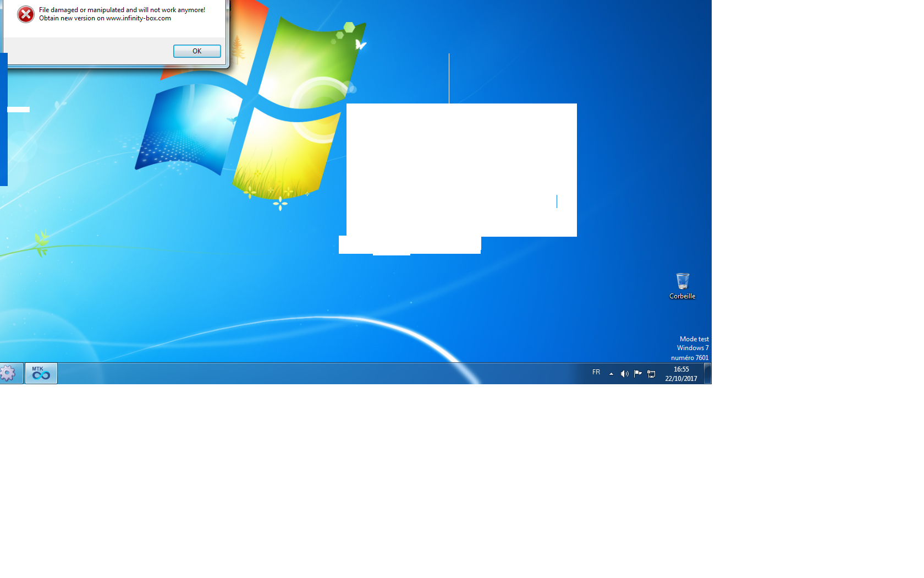Open the network tray icon
This screenshot has width=924, height=578.
(651, 374)
